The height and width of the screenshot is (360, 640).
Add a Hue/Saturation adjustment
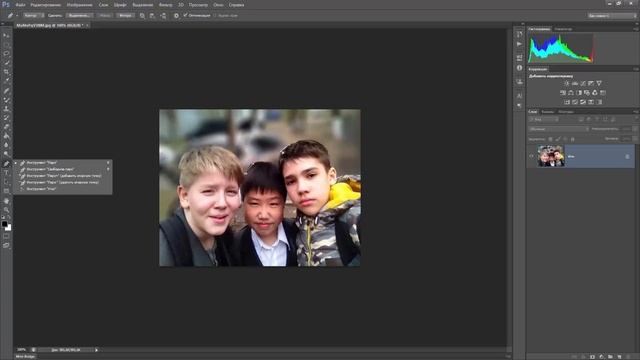563,93
